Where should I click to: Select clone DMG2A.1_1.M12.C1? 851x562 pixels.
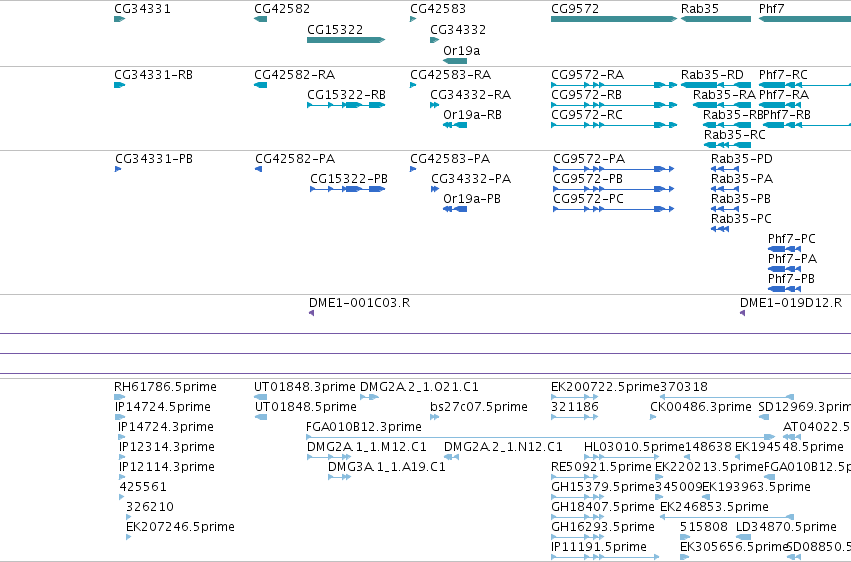coord(367,447)
